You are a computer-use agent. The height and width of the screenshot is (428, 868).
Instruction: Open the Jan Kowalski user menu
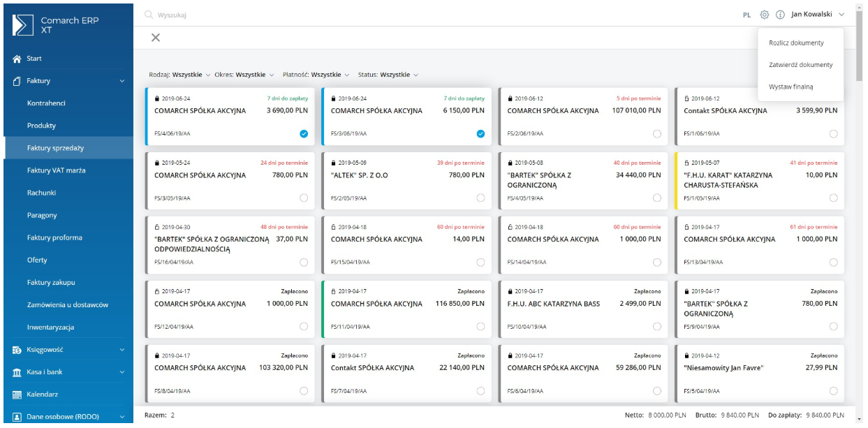818,14
